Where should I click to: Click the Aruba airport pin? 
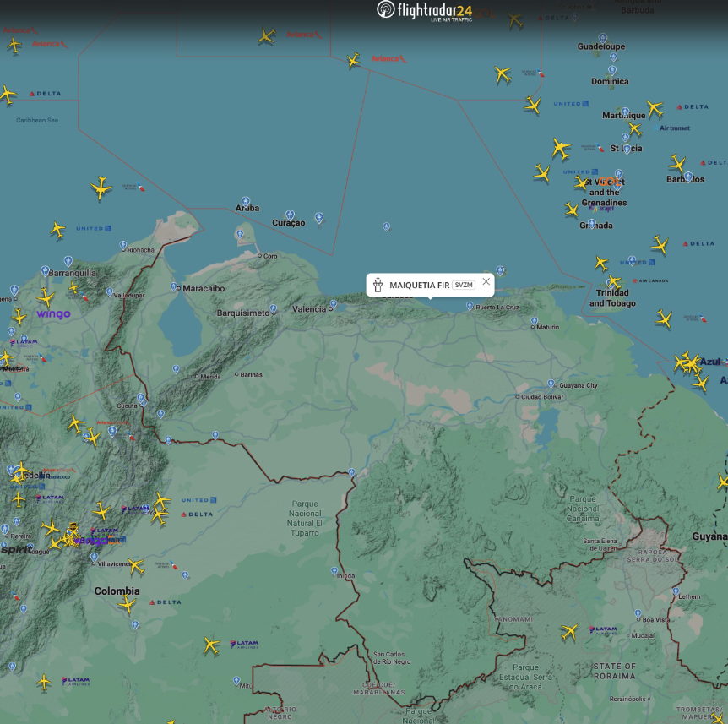coord(246,200)
